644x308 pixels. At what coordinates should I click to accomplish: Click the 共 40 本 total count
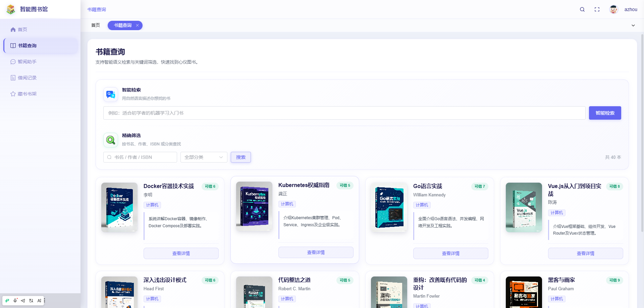(613, 157)
